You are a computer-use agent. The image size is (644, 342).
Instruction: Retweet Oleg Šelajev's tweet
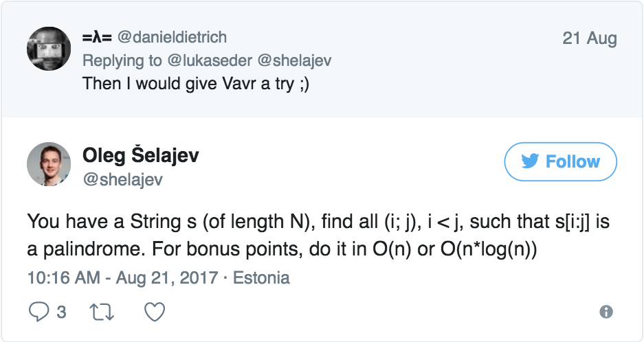point(101,312)
